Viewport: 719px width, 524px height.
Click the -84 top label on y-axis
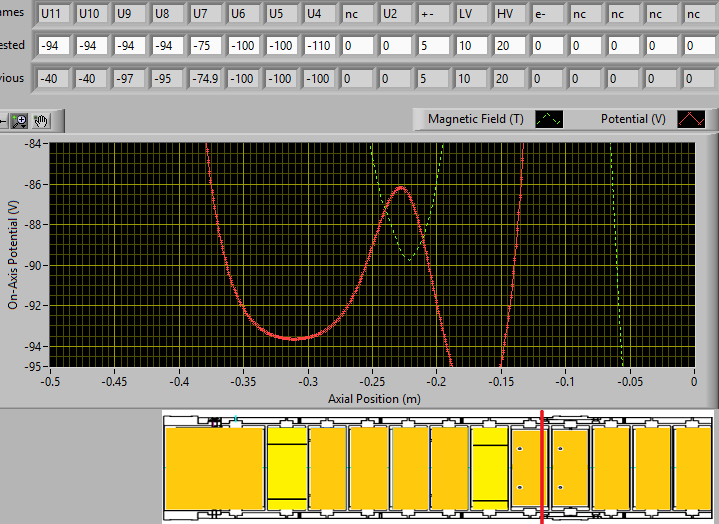(33, 144)
